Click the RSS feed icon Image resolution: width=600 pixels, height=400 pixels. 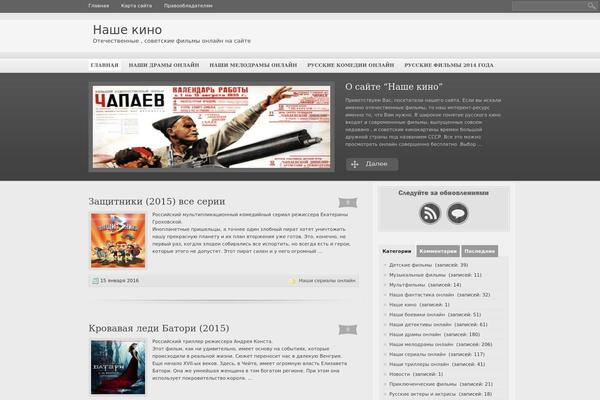[x=430, y=213]
